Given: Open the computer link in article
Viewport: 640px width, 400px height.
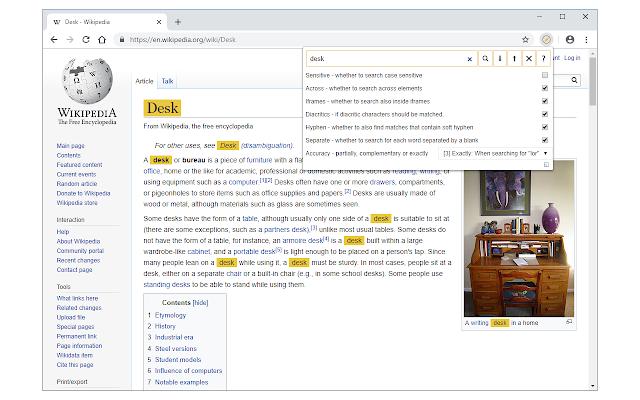Looking at the screenshot, I should click(x=243, y=182).
